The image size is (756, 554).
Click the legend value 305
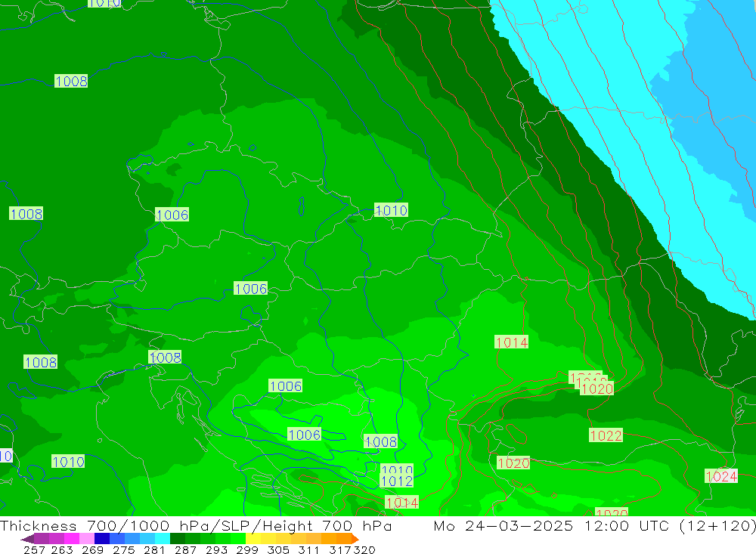point(277,549)
